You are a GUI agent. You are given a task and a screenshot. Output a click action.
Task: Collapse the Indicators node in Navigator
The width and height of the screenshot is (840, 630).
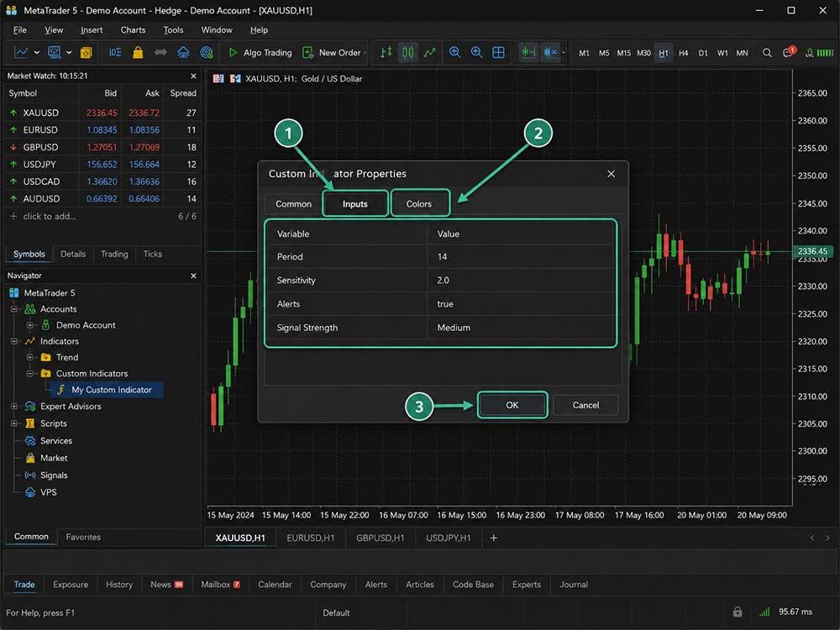pyautogui.click(x=14, y=341)
